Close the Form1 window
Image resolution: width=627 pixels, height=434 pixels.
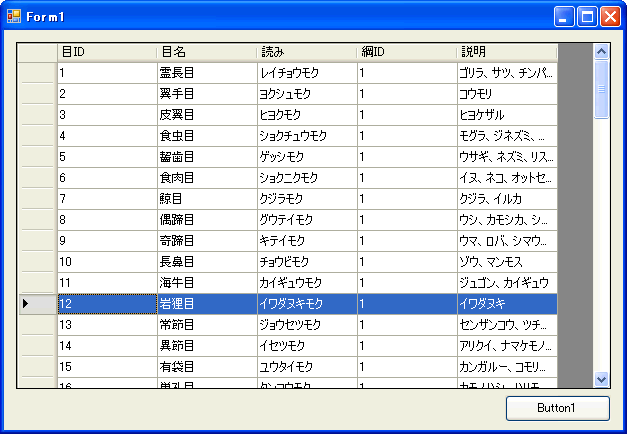610,17
